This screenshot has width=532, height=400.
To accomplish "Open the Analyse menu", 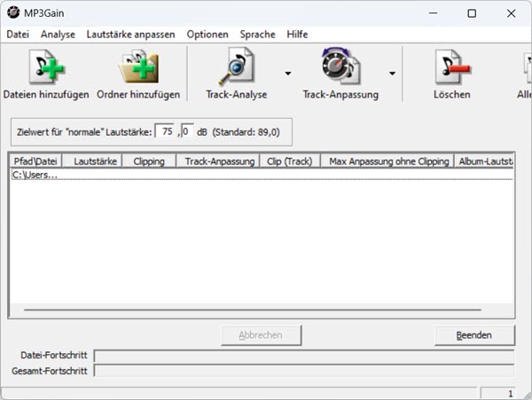I will pyautogui.click(x=58, y=35).
